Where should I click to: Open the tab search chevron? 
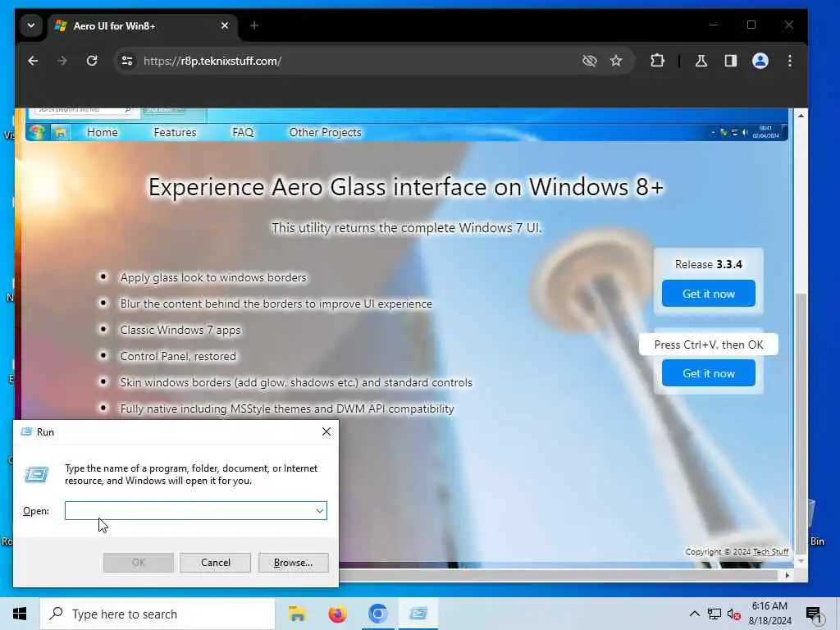[x=31, y=25]
